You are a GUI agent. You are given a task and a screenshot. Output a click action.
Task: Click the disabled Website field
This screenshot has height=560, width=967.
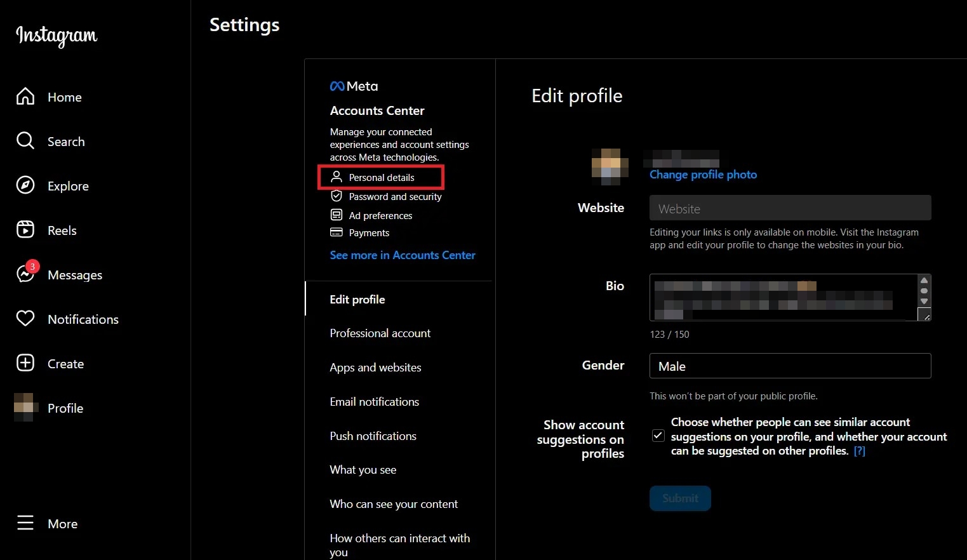point(790,208)
